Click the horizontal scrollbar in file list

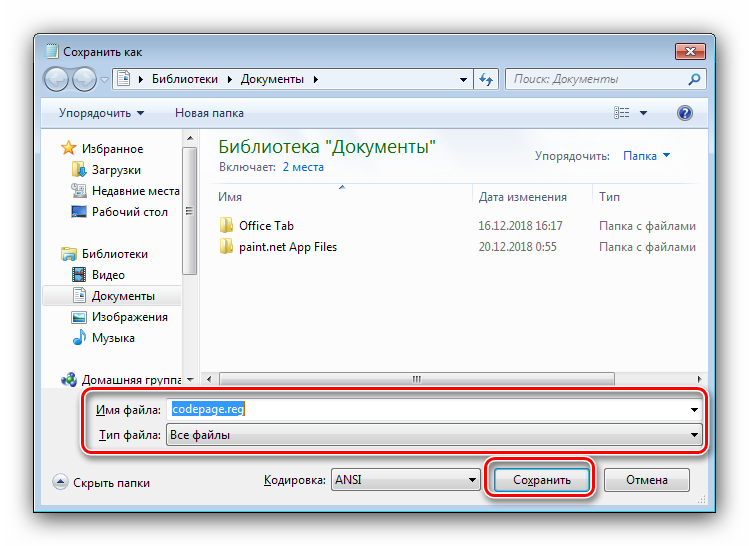417,379
